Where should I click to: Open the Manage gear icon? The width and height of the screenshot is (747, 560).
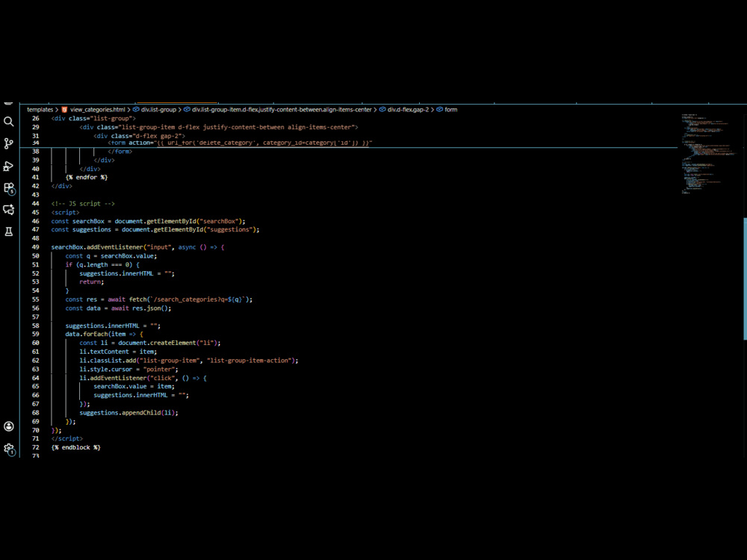9,449
